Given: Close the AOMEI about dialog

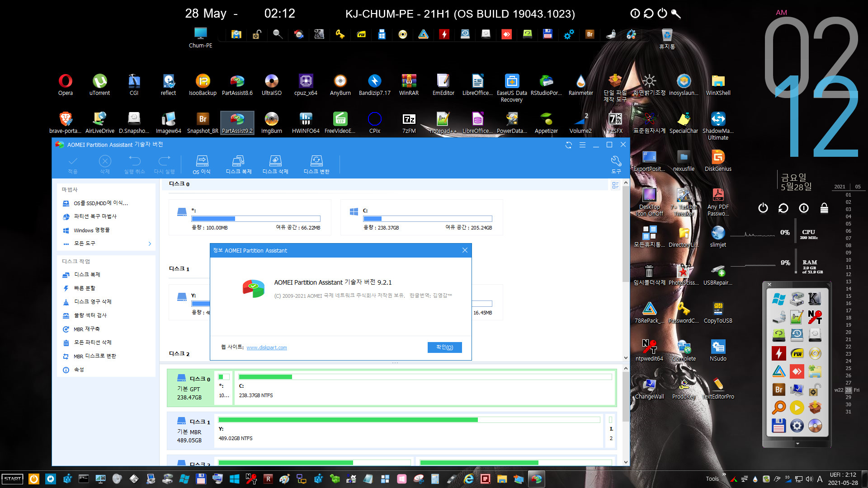Looking at the screenshot, I should pos(465,250).
